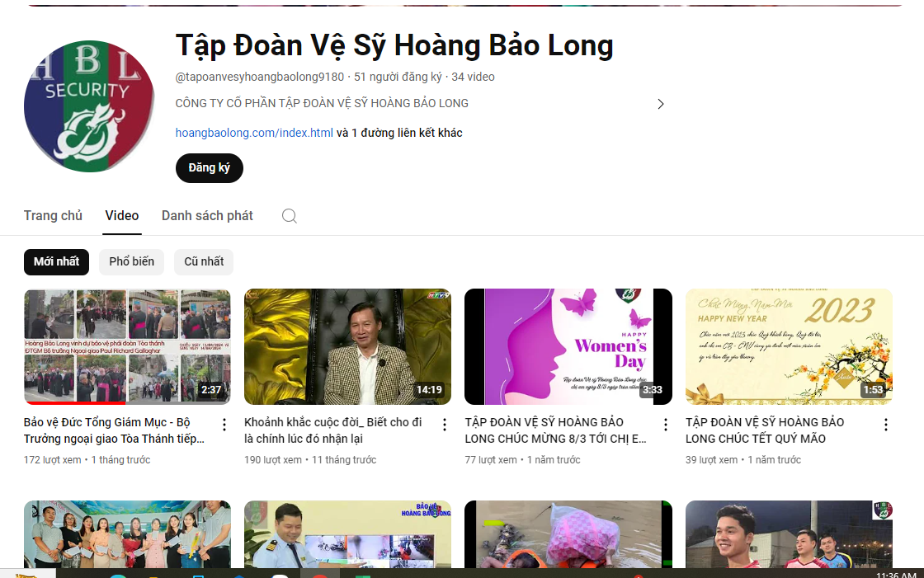
Task: Play the 2023 Happy New Year thumbnail
Action: [789, 346]
